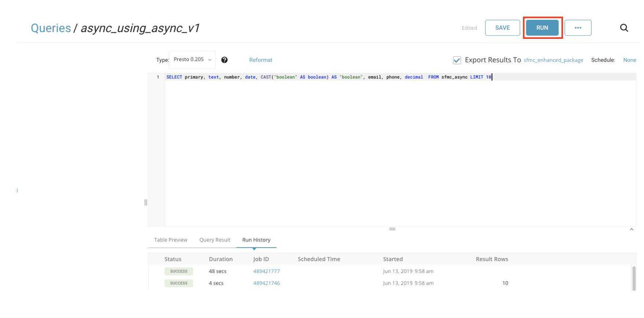Screen dimensions: 644x318
Task: Switch to the Table Preview tab
Action: tap(171, 240)
